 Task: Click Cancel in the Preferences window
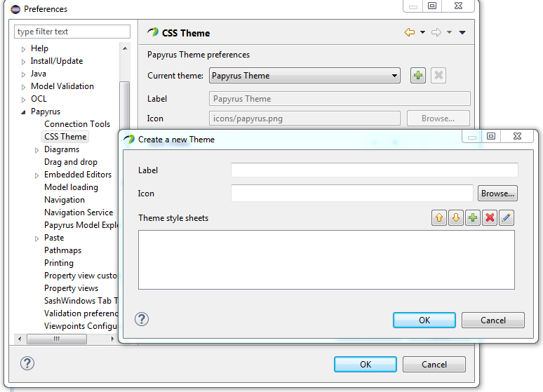434,364
